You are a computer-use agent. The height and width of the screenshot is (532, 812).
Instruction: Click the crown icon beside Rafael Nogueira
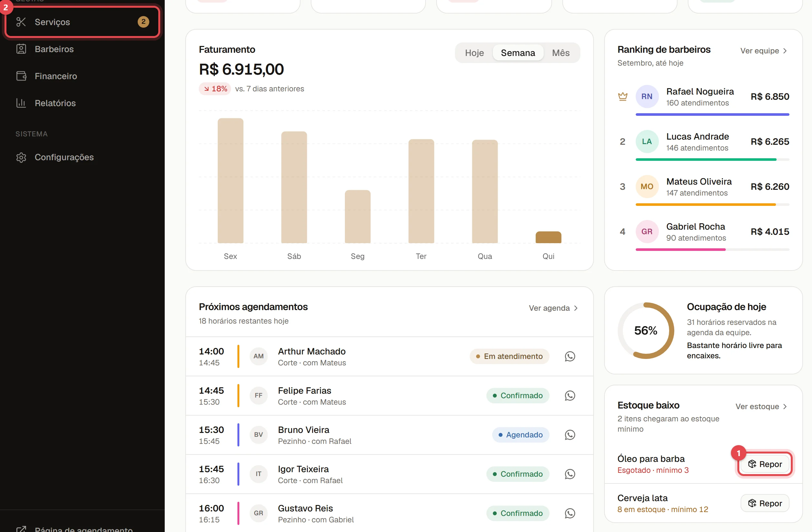623,96
